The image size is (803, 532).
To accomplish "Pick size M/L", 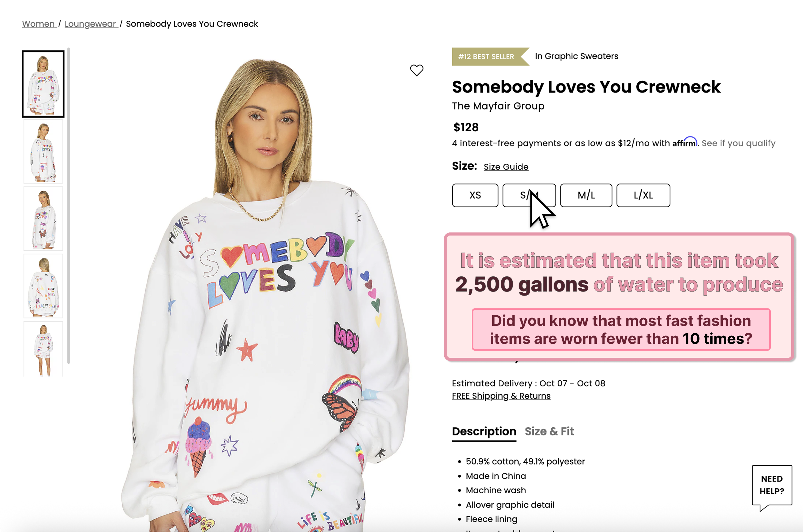I will pyautogui.click(x=586, y=195).
